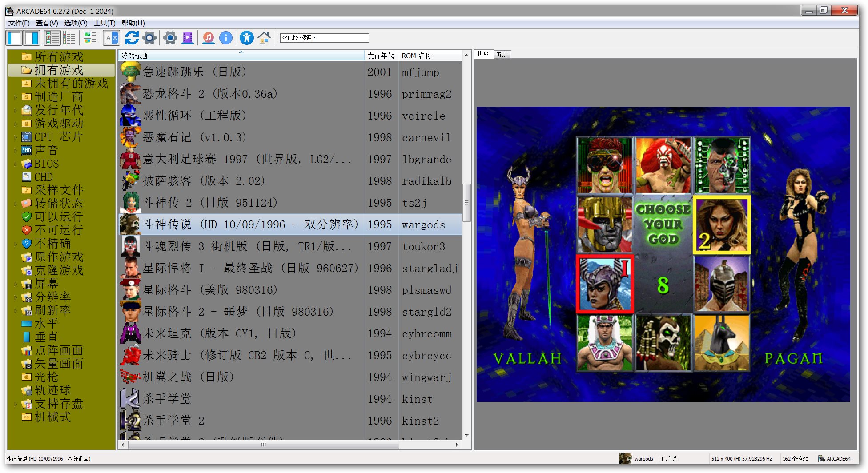Switch to small icon list view

click(69, 38)
